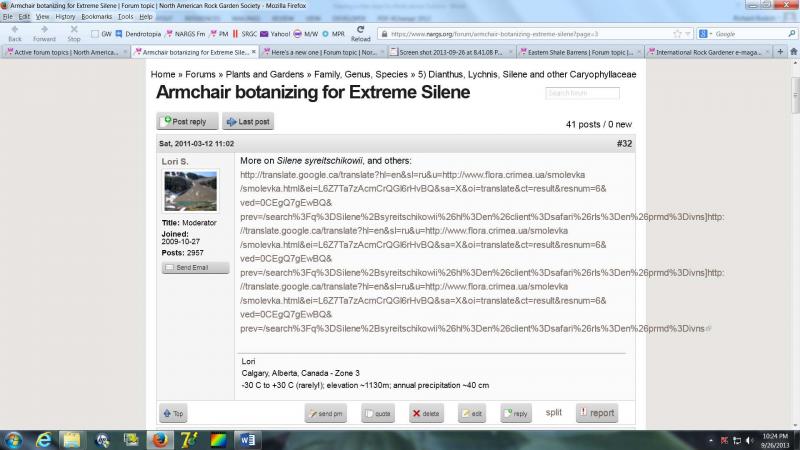Open Internet Explorer from the taskbar
800x450 pixels.
[x=44, y=438]
